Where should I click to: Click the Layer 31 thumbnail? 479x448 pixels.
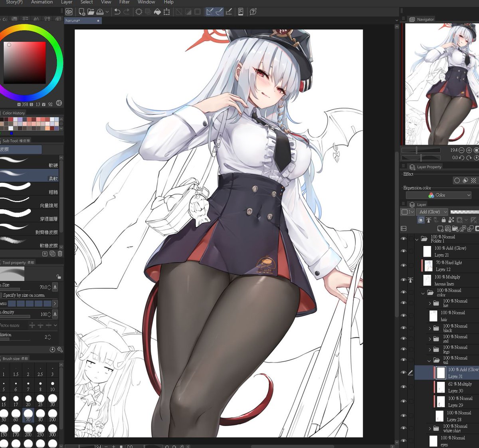[441, 373]
